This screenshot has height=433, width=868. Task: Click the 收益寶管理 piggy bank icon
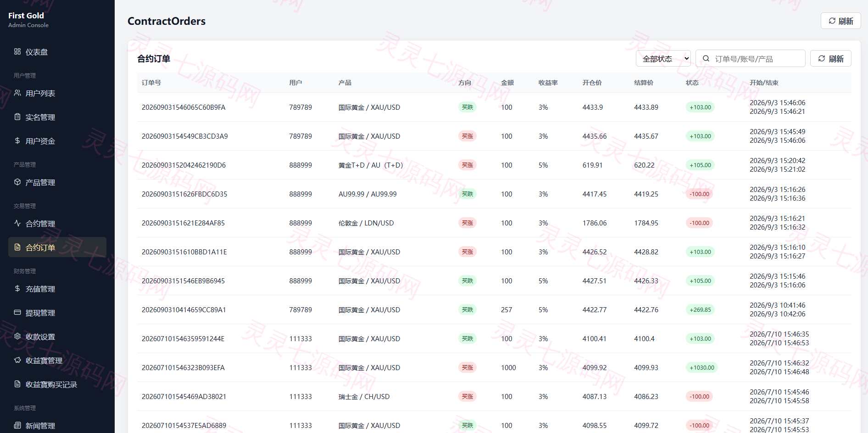[17, 360]
